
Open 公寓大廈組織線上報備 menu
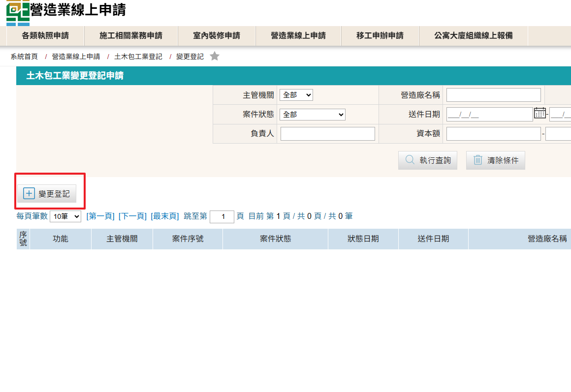[x=473, y=35]
